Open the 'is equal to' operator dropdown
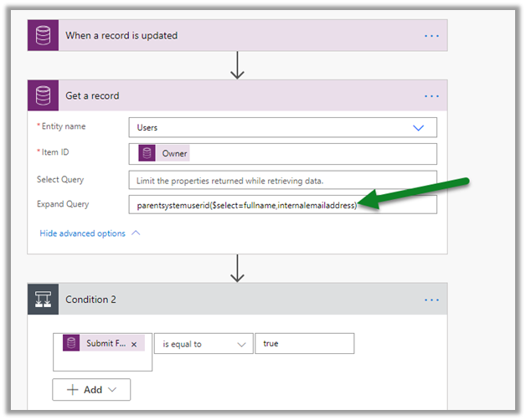Image resolution: width=526 pixels, height=420 pixels. [203, 344]
